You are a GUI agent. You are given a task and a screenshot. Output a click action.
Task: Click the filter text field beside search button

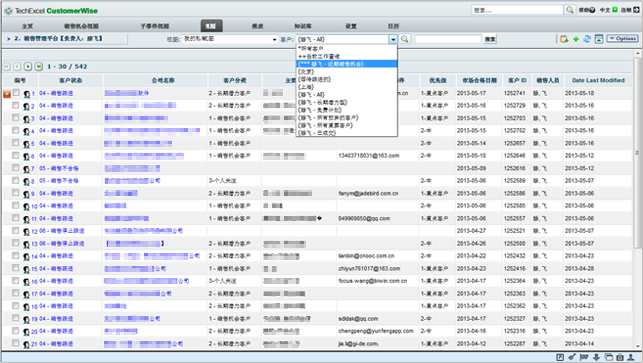pos(448,39)
